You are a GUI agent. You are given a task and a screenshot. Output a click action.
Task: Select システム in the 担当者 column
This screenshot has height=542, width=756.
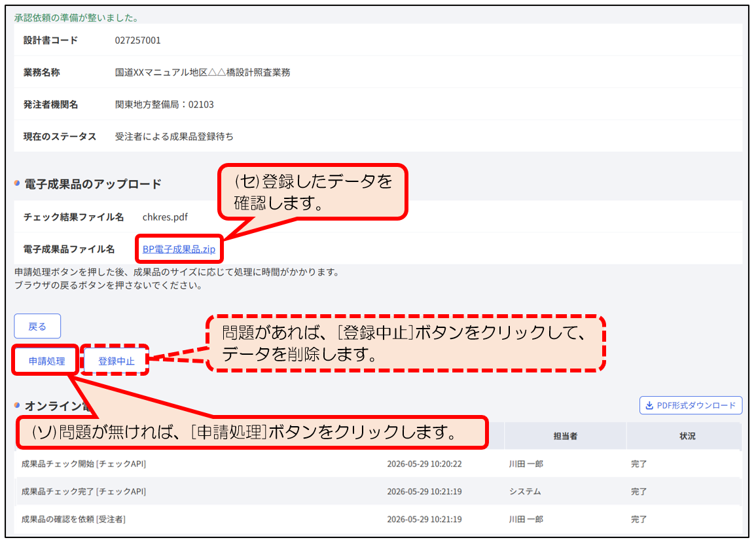coord(524,492)
